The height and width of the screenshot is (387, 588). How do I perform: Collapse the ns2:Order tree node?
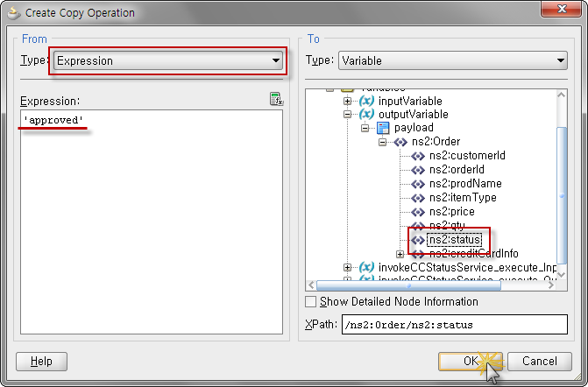pos(382,143)
